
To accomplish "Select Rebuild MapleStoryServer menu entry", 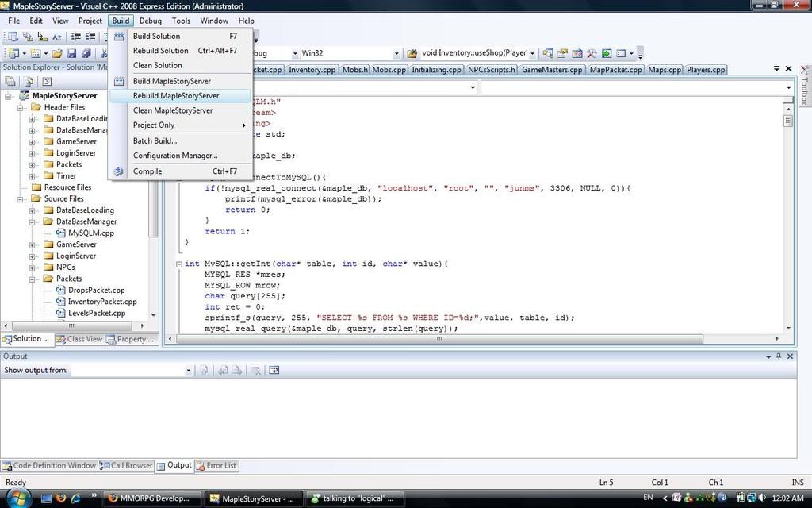I will (175, 95).
